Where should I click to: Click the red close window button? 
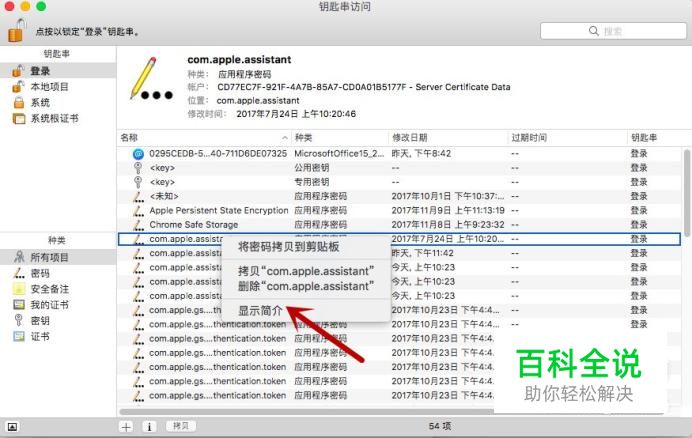click(9, 6)
